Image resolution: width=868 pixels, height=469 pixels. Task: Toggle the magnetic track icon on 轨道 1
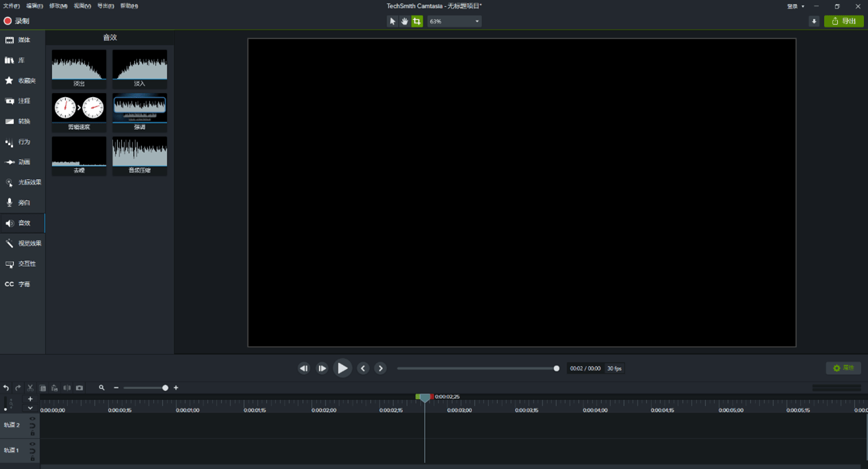point(32,451)
